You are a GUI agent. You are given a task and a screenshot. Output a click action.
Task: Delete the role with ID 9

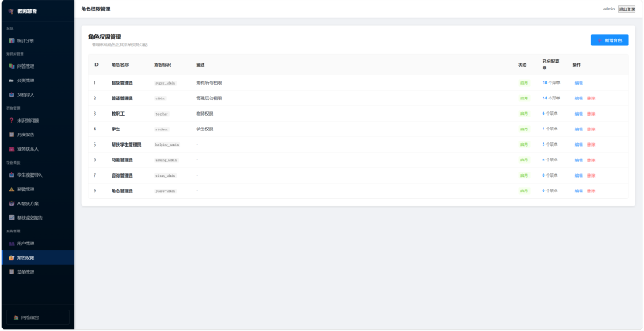pos(591,190)
